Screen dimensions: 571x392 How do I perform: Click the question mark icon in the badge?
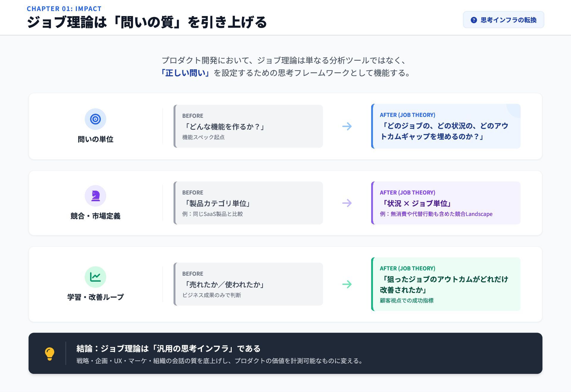tap(474, 20)
